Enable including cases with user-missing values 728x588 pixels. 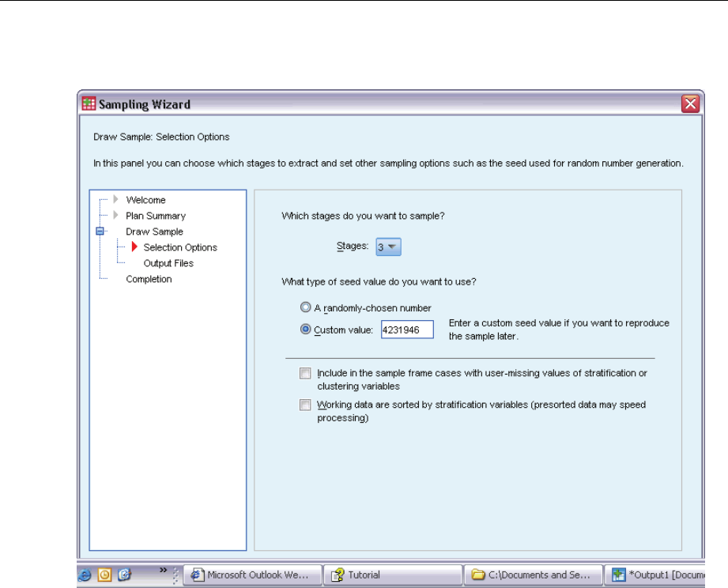pos(305,373)
